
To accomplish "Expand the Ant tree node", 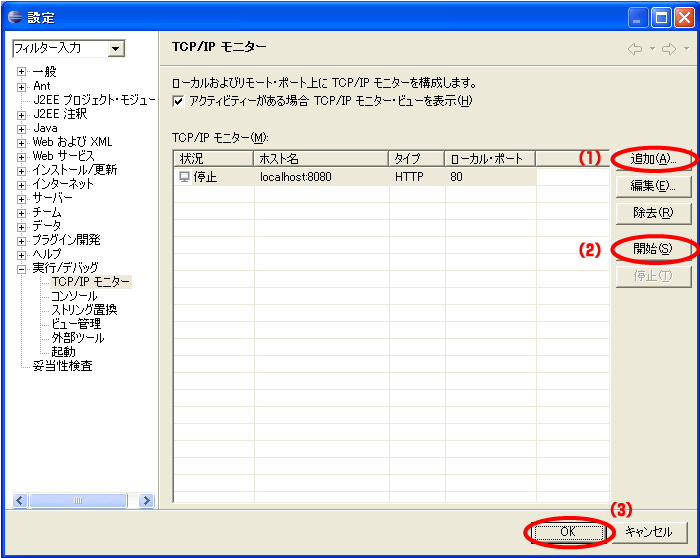I will 21,87.
